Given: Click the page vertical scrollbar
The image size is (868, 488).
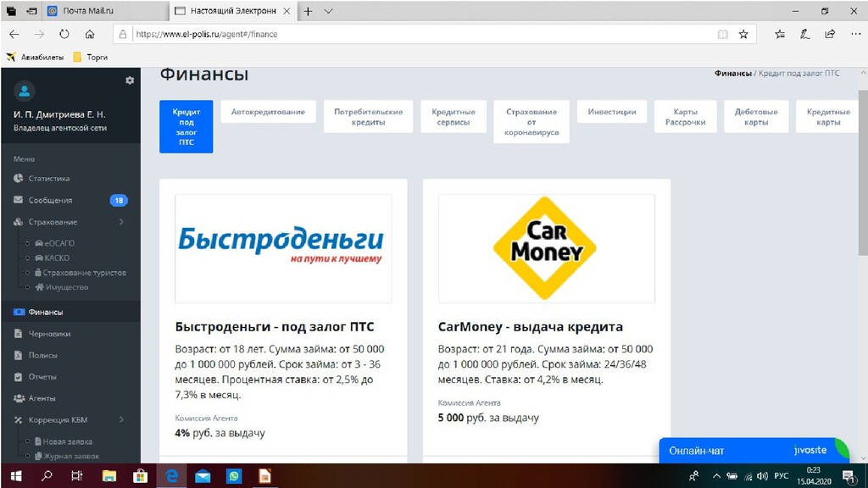Looking at the screenshot, I should (862, 173).
